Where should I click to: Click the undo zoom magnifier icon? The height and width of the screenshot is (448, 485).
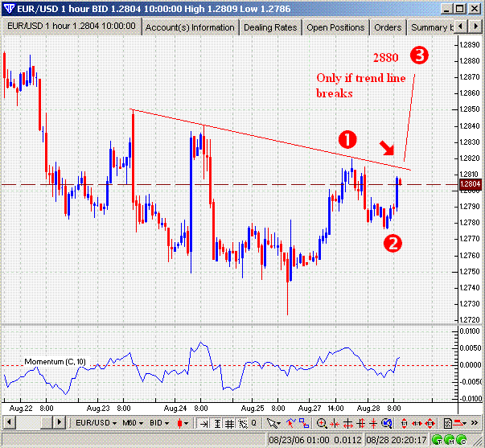387,424
